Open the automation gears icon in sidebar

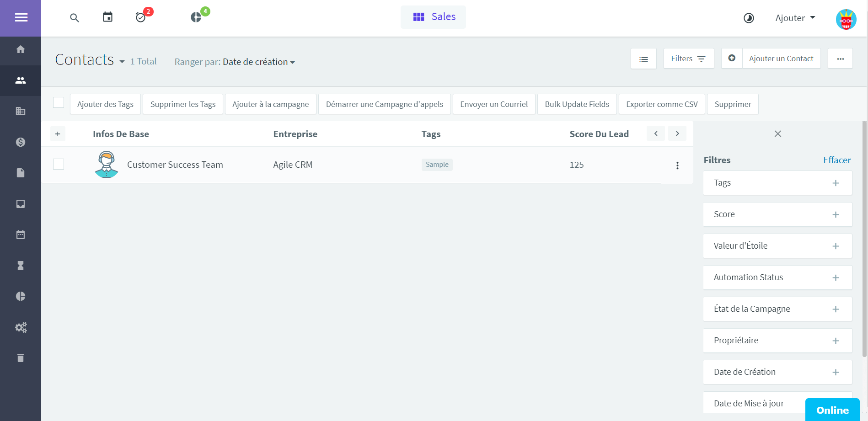tap(21, 327)
